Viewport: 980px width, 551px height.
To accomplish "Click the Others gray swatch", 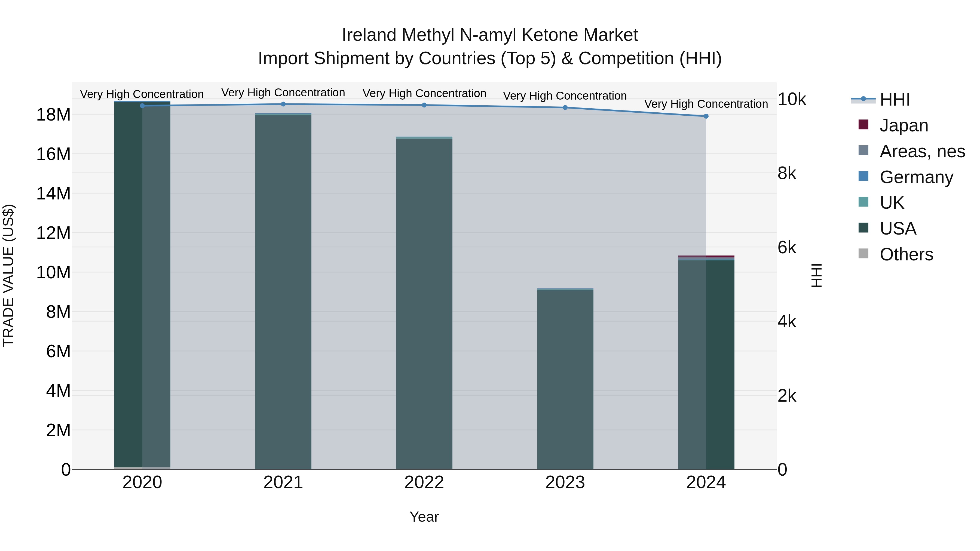I will (x=863, y=254).
